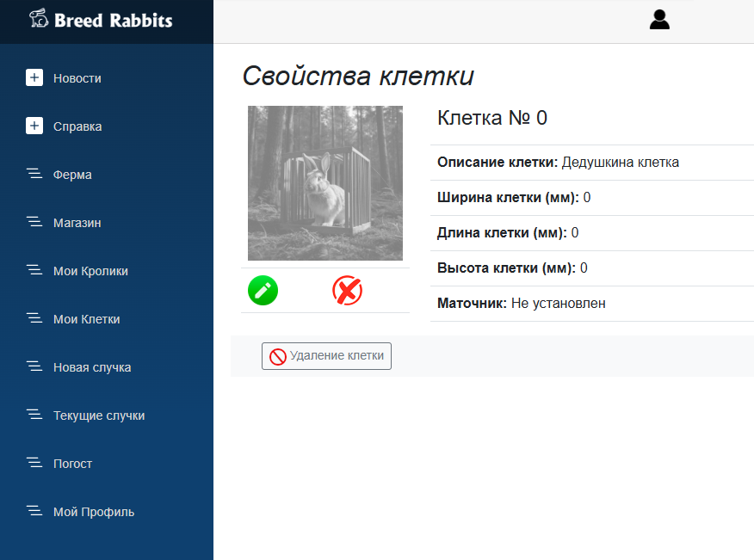Click the list icon beside Погост
The height and width of the screenshot is (560, 754).
[34, 464]
